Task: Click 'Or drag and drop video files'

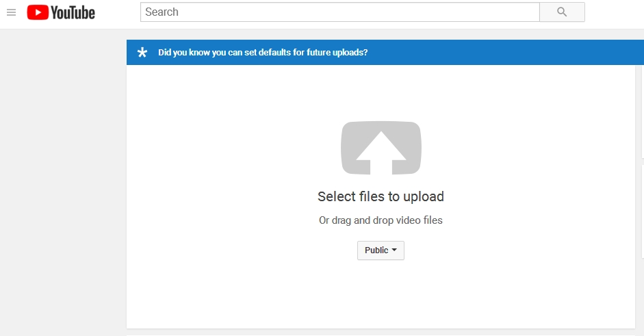Action: [381, 220]
